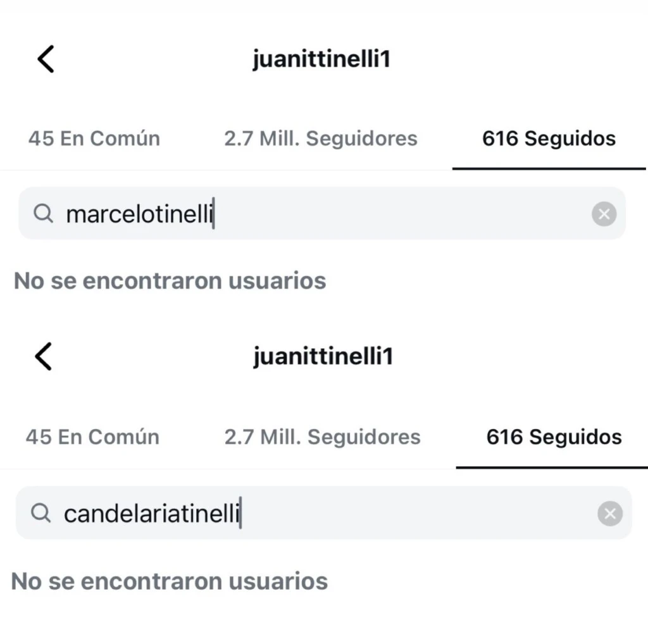This screenshot has width=648, height=644.
Task: Click the gray circular clear button in bottom search bar
Action: click(609, 514)
